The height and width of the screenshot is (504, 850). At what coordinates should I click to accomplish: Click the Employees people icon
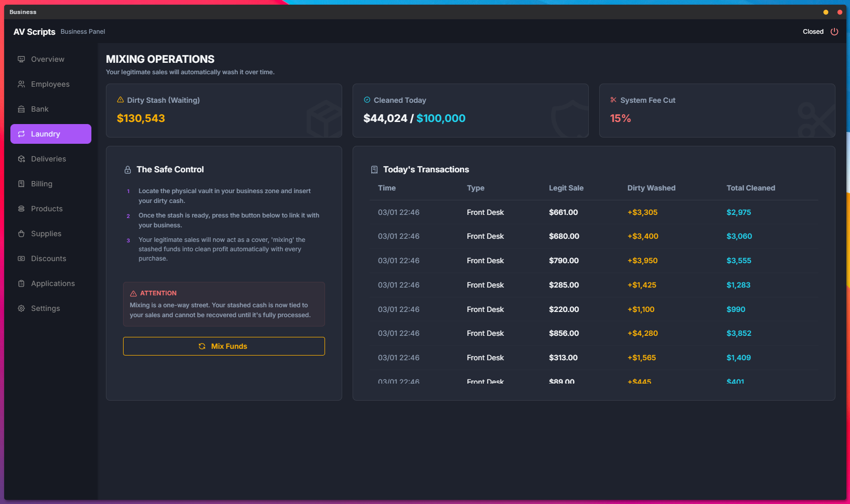[x=21, y=84]
